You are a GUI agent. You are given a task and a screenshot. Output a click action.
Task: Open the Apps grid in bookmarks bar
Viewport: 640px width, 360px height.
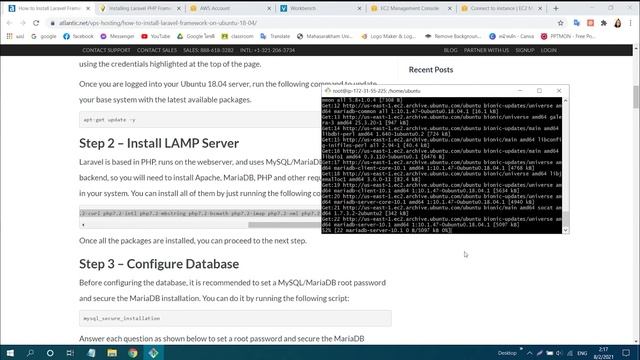(x=9, y=36)
